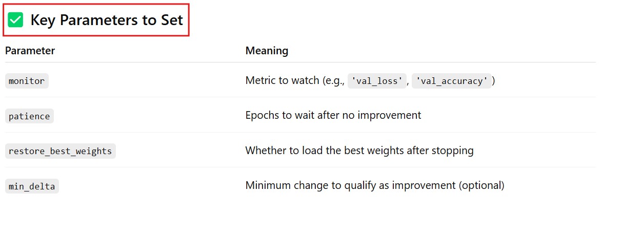Click the "Parameter" column header
The image size is (644, 235).
click(x=30, y=51)
